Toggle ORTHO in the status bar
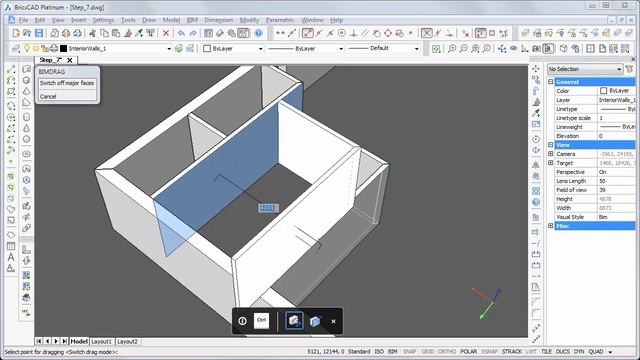The image size is (640, 360). tap(447, 351)
